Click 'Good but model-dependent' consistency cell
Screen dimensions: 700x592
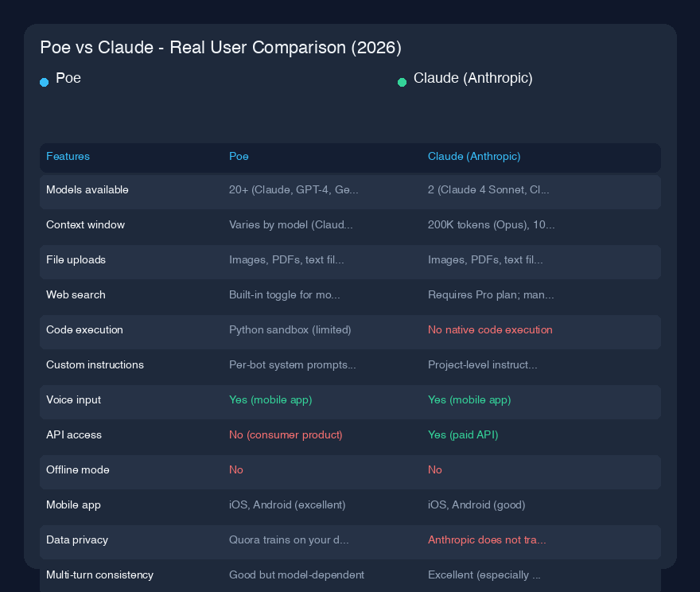click(x=297, y=574)
